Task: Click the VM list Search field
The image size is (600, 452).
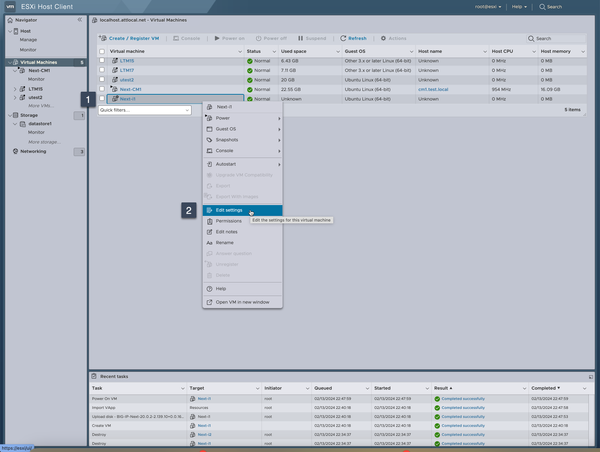Action: [x=555, y=38]
